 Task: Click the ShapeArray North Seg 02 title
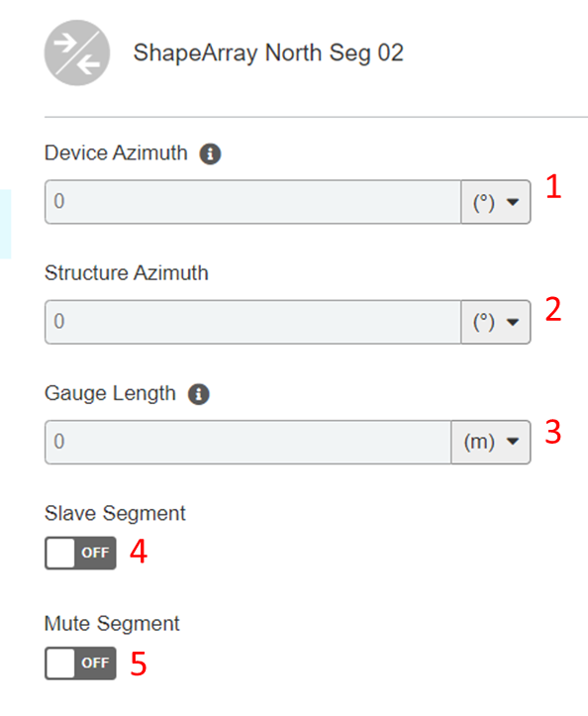268,53
